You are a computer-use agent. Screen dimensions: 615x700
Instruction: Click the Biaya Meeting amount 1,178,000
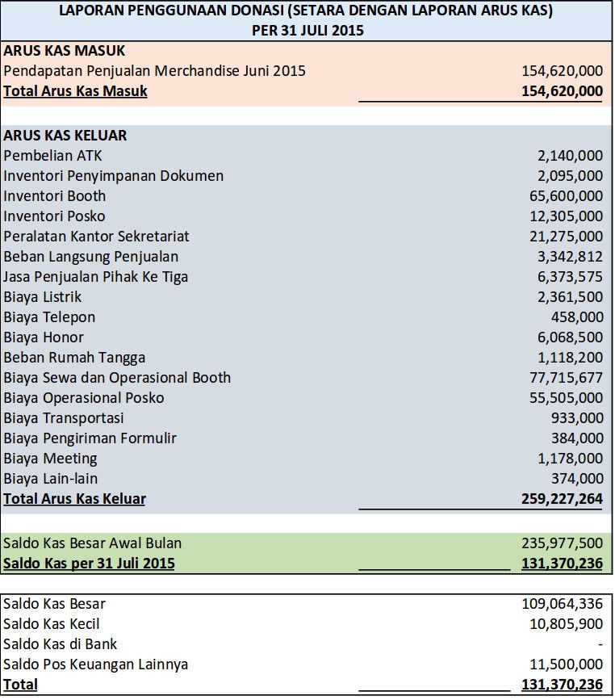pyautogui.click(x=570, y=458)
